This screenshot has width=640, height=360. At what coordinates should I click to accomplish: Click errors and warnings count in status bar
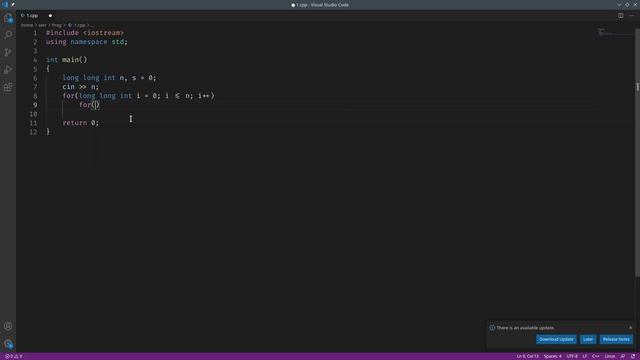(13, 356)
